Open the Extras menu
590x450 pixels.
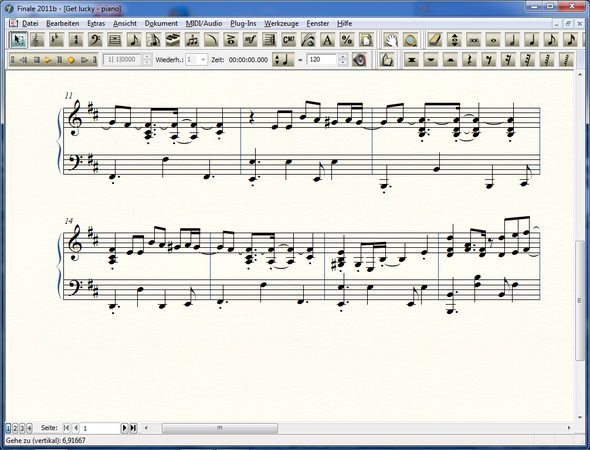click(x=96, y=23)
